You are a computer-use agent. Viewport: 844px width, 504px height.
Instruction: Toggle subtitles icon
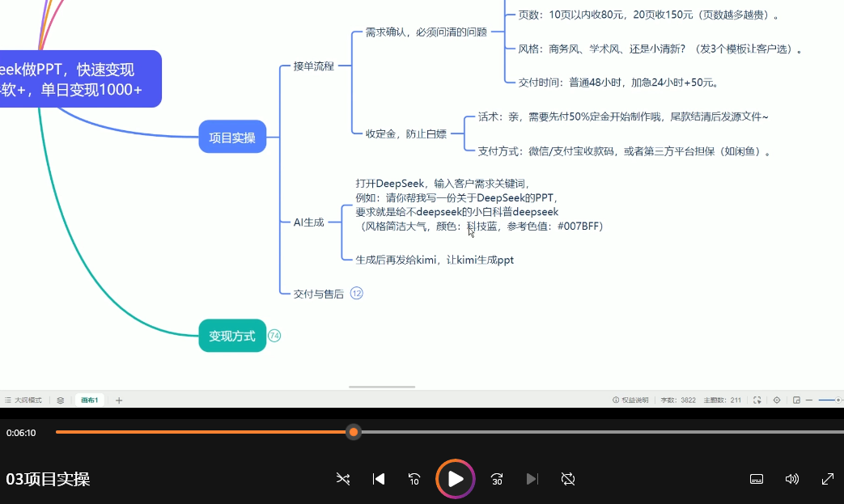point(757,479)
